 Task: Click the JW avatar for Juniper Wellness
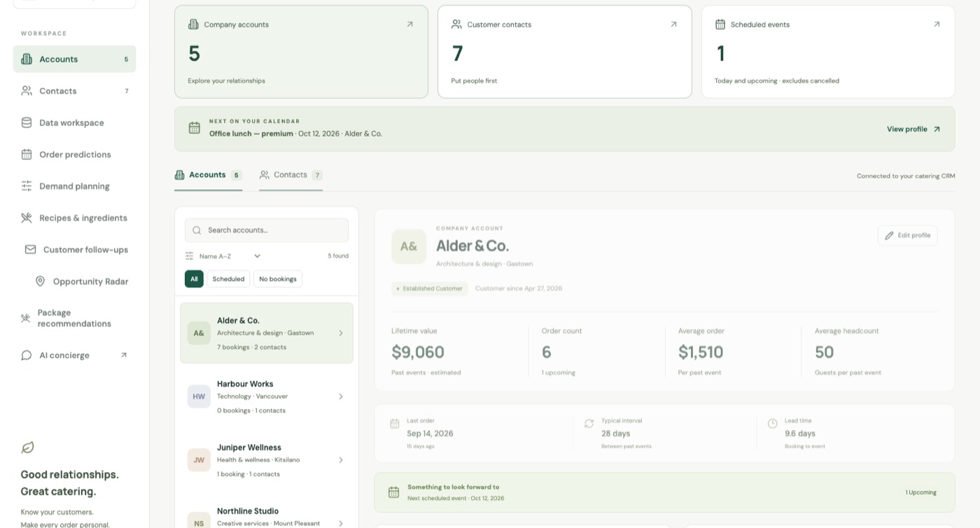pyautogui.click(x=199, y=460)
